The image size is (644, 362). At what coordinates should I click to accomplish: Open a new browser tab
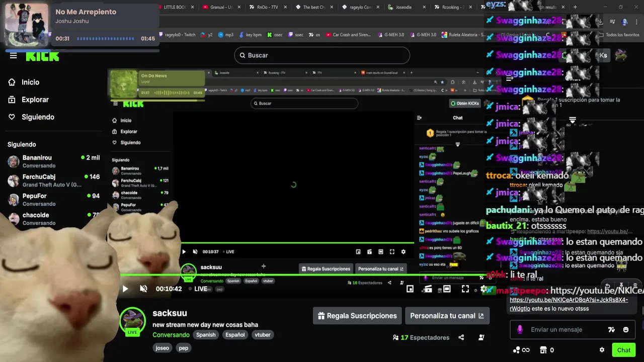point(575,7)
